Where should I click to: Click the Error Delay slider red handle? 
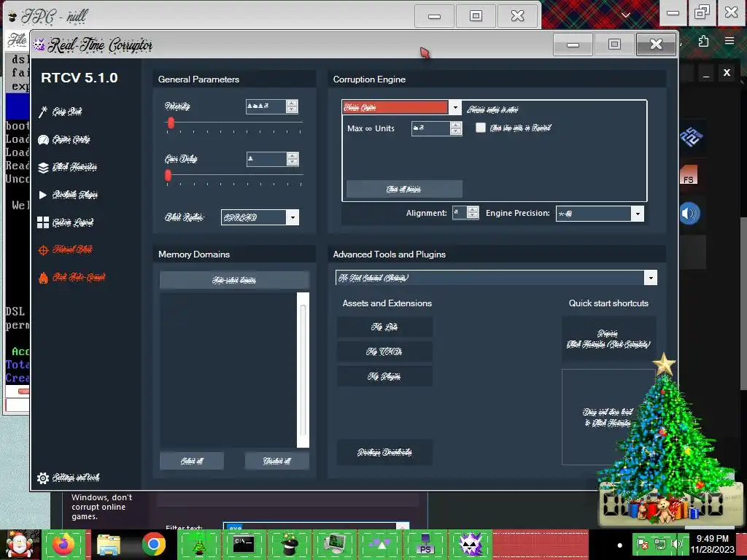[168, 176]
